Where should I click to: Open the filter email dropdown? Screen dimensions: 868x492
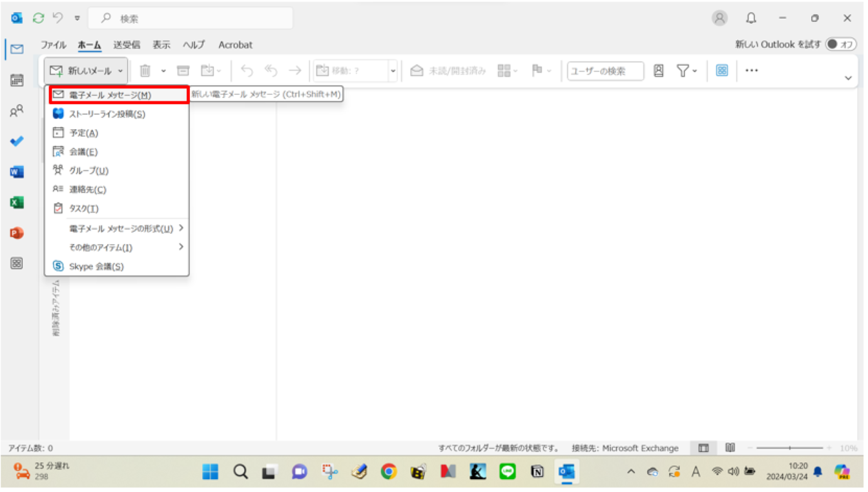coord(687,71)
